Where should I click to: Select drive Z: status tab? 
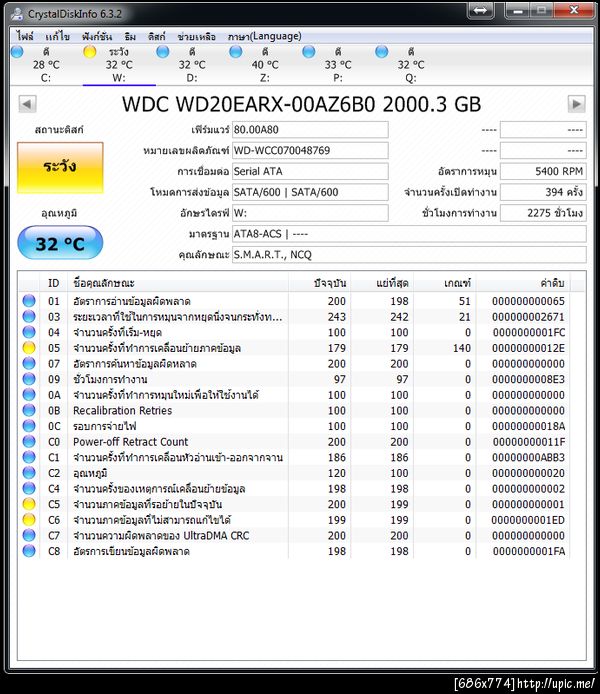265,65
